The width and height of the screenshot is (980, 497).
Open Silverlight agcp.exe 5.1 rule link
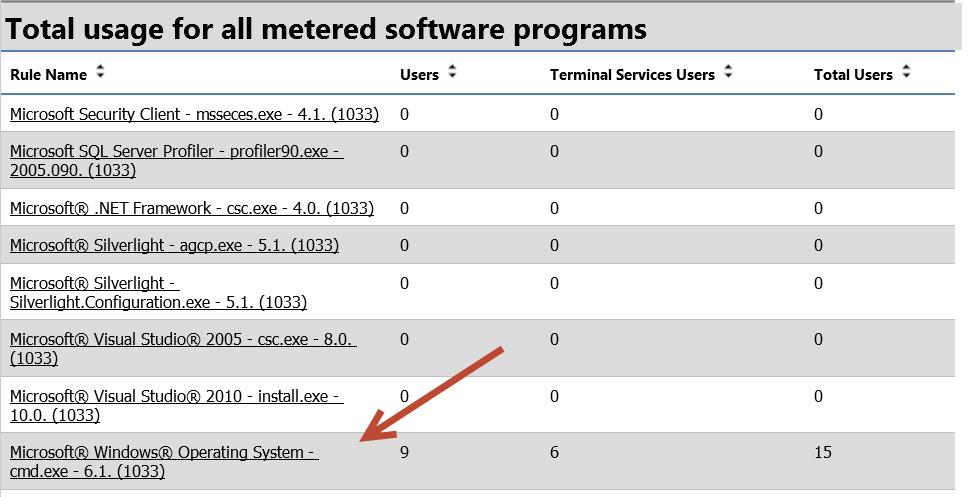pos(174,245)
